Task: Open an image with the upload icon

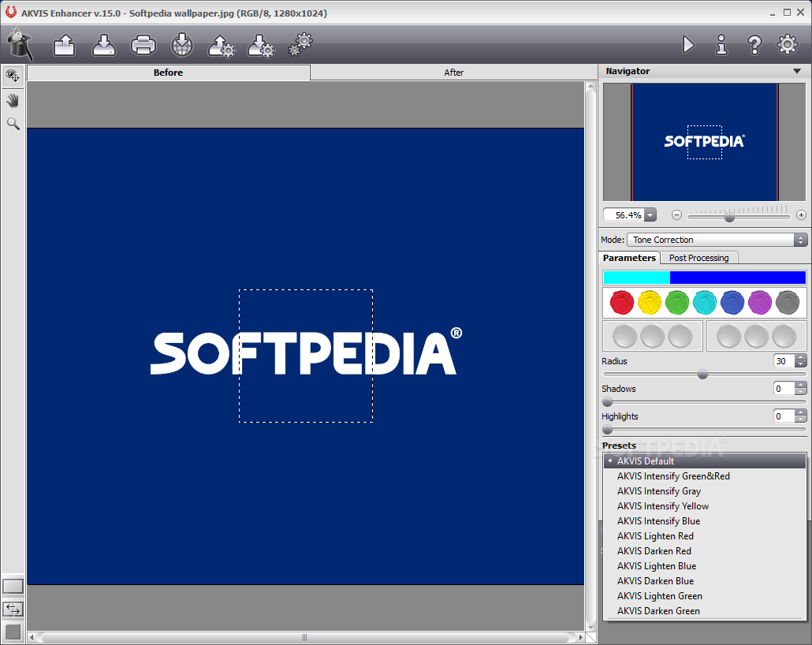Action: [x=65, y=45]
